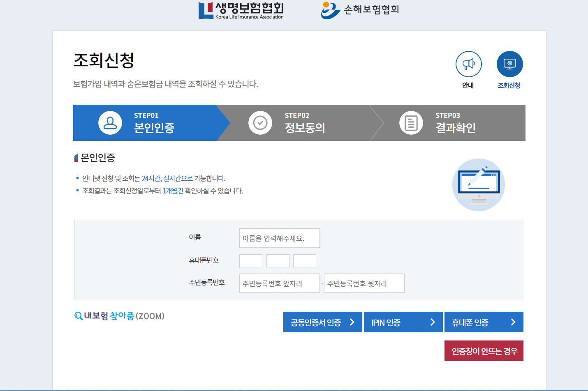Click the pencil-and-monitor illustration icon
The width and height of the screenshot is (588, 391).
point(478,185)
